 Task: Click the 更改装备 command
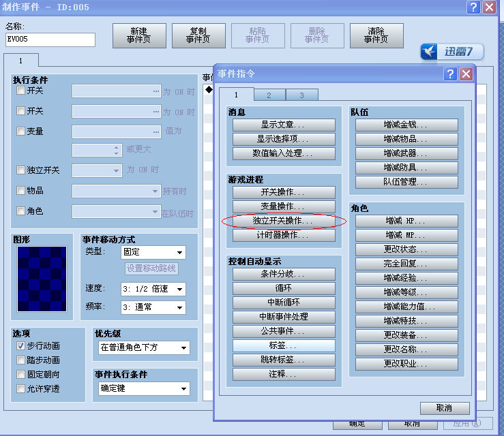pyautogui.click(x=406, y=335)
